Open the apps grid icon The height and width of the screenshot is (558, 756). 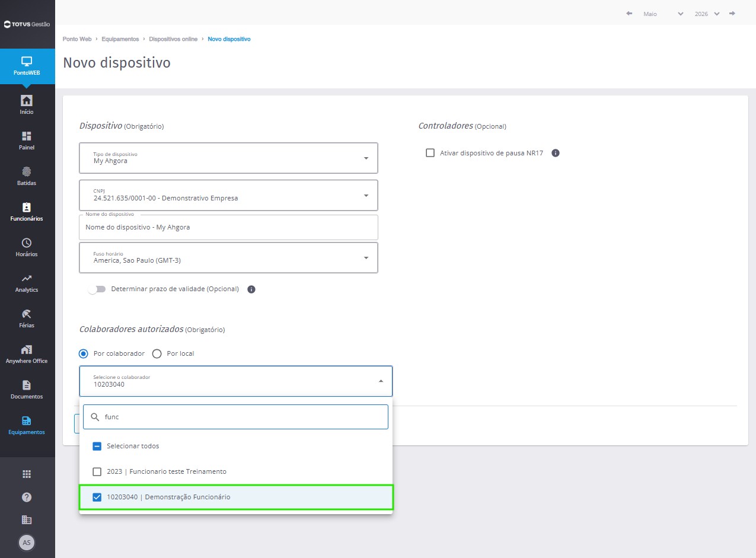pyautogui.click(x=27, y=474)
